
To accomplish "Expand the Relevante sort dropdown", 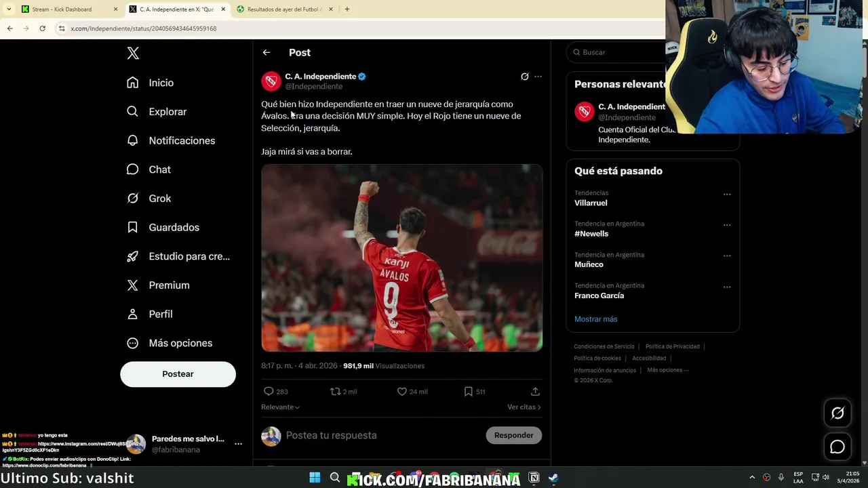I will [x=281, y=407].
